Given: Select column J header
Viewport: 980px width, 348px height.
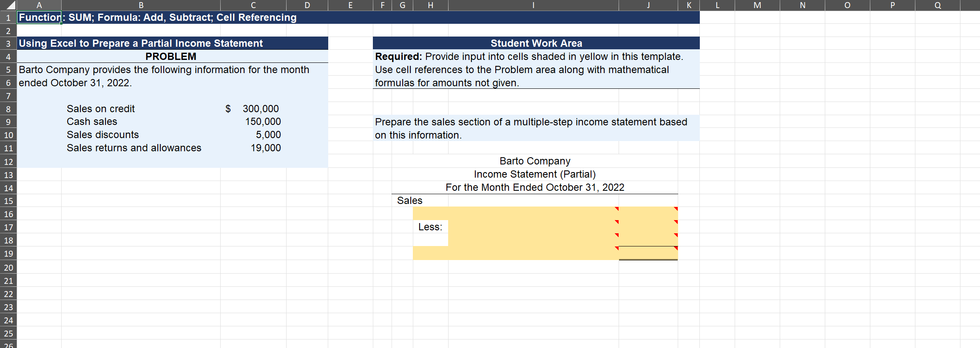Looking at the screenshot, I should pyautogui.click(x=648, y=5).
